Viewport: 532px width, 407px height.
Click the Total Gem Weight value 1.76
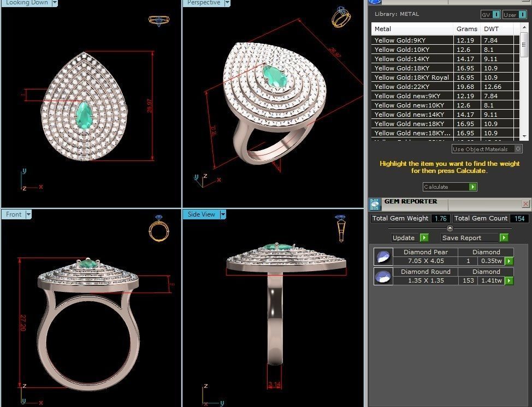pos(441,219)
